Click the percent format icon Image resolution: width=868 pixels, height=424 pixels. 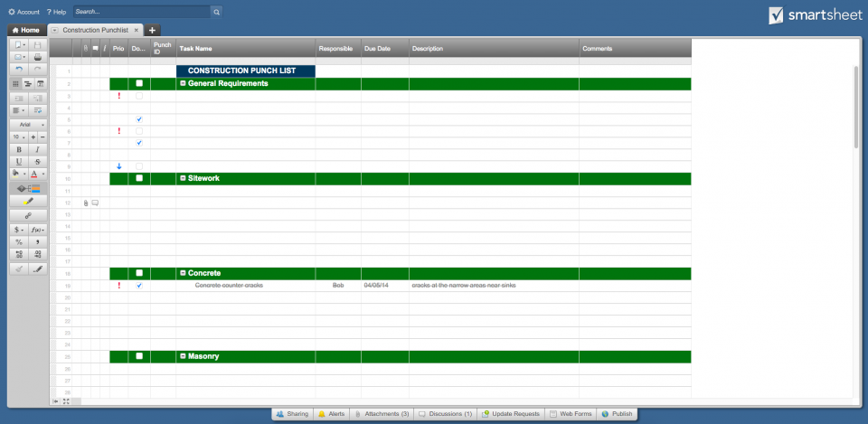tap(19, 241)
